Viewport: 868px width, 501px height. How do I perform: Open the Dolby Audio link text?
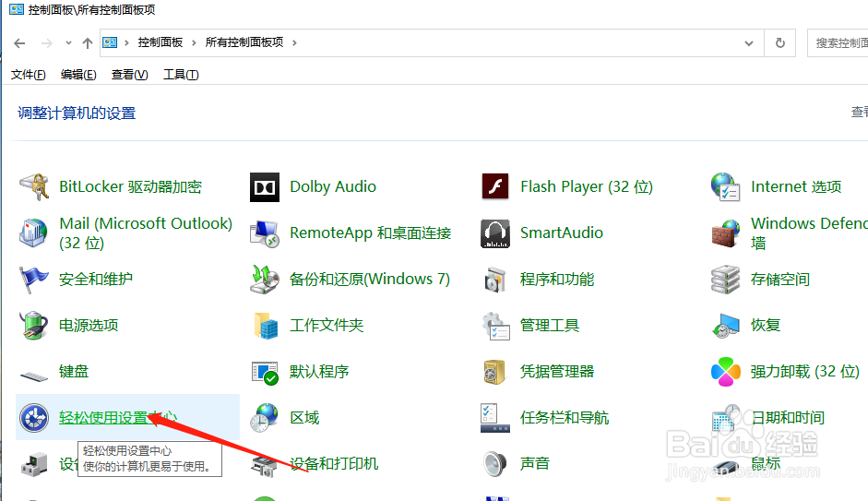click(x=333, y=187)
